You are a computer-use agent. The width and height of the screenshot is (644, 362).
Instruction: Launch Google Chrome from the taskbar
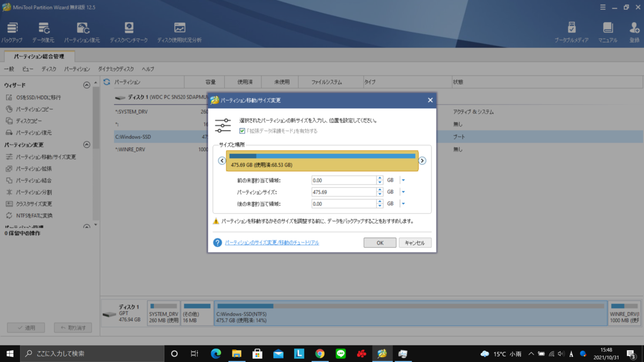tap(321, 353)
